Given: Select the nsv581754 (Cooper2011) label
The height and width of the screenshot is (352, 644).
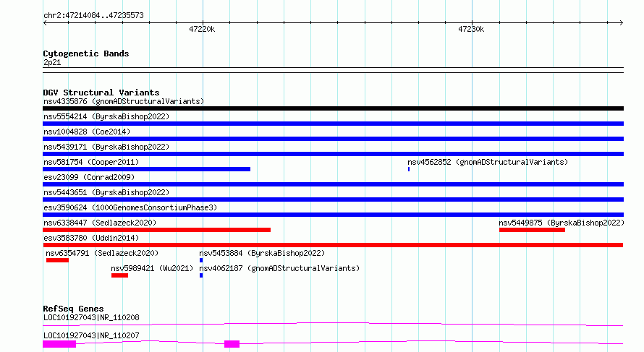Looking at the screenshot, I should [91, 162].
